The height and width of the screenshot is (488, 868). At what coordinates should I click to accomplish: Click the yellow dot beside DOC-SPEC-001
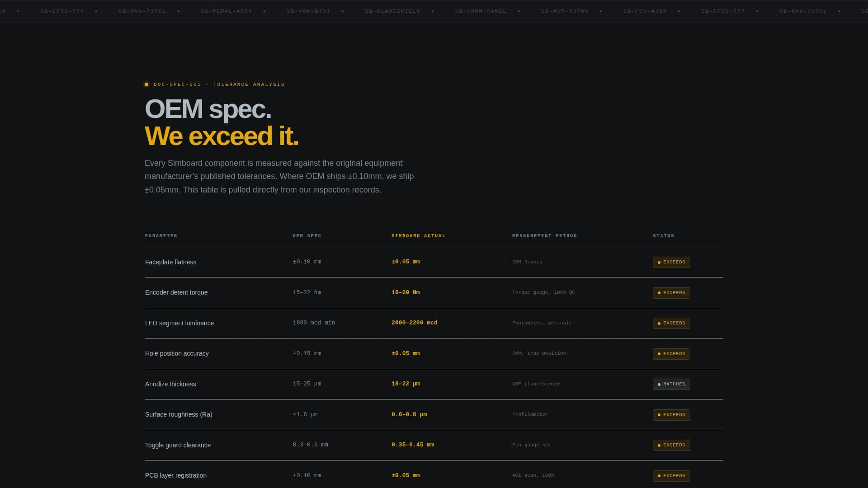click(x=146, y=84)
